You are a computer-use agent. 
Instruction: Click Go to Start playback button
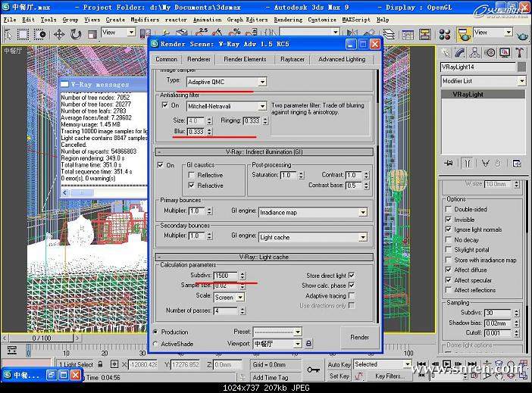point(421,364)
